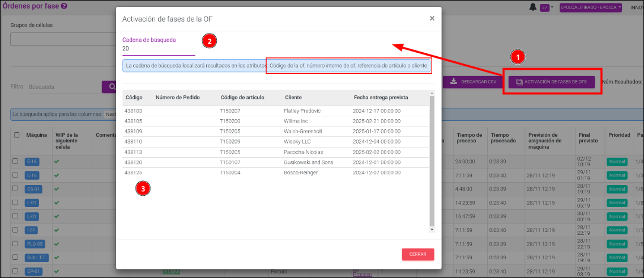The height and width of the screenshot is (278, 644).
Task: Toggle checkbox of the PLG-03 row
Action: point(15,243)
